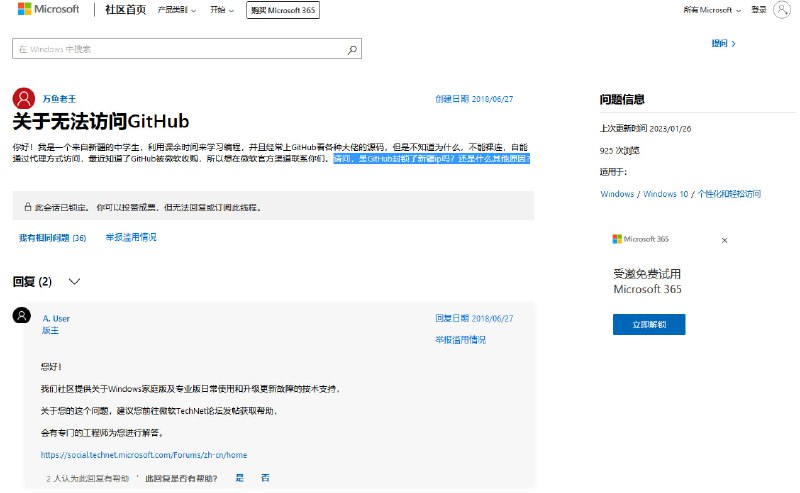Click the Microsoft 365 logo in ad
Viewport: 800px width, 493px height.
[x=640, y=239]
